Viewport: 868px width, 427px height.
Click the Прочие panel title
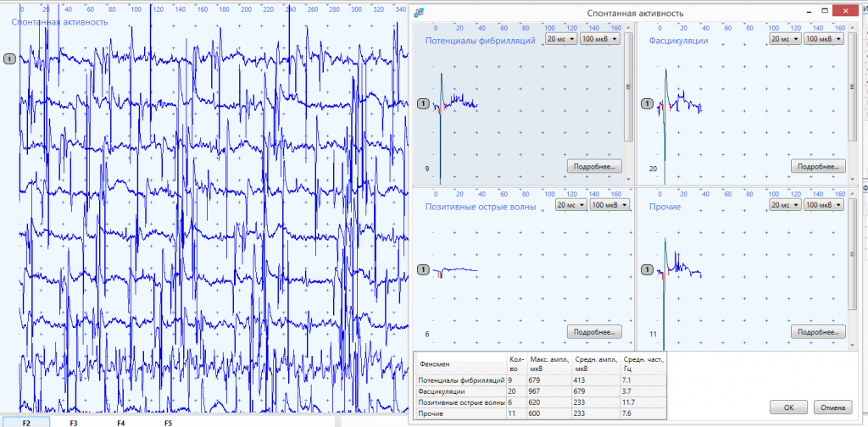[x=665, y=207]
